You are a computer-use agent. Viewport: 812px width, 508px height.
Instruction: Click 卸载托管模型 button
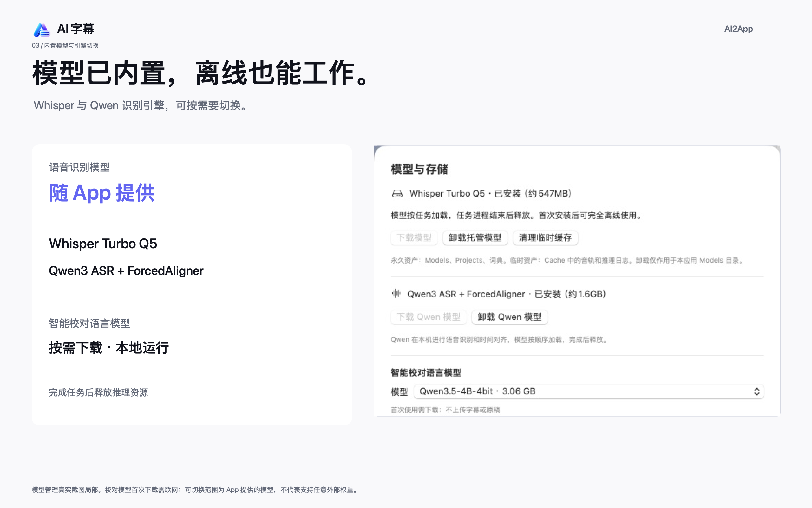pyautogui.click(x=475, y=237)
